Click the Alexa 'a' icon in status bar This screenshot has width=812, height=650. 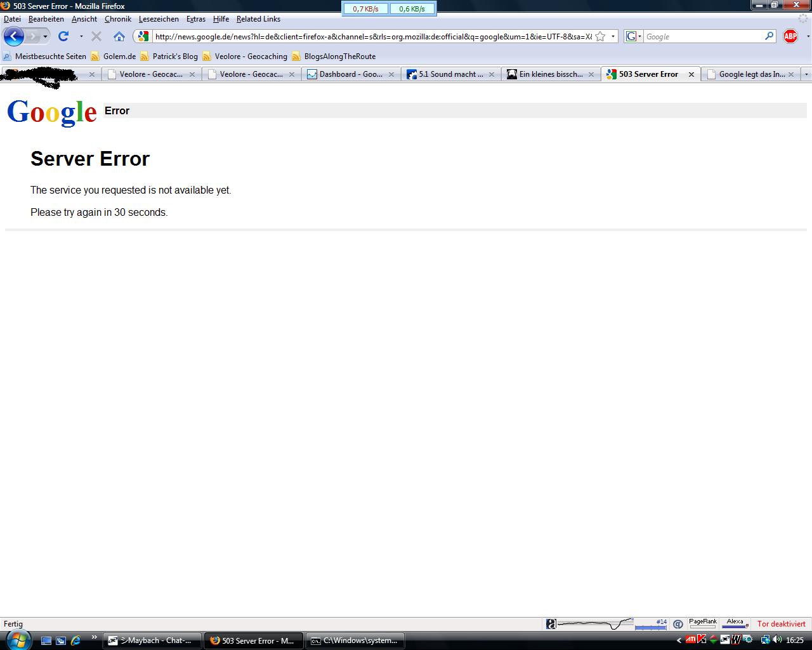551,624
